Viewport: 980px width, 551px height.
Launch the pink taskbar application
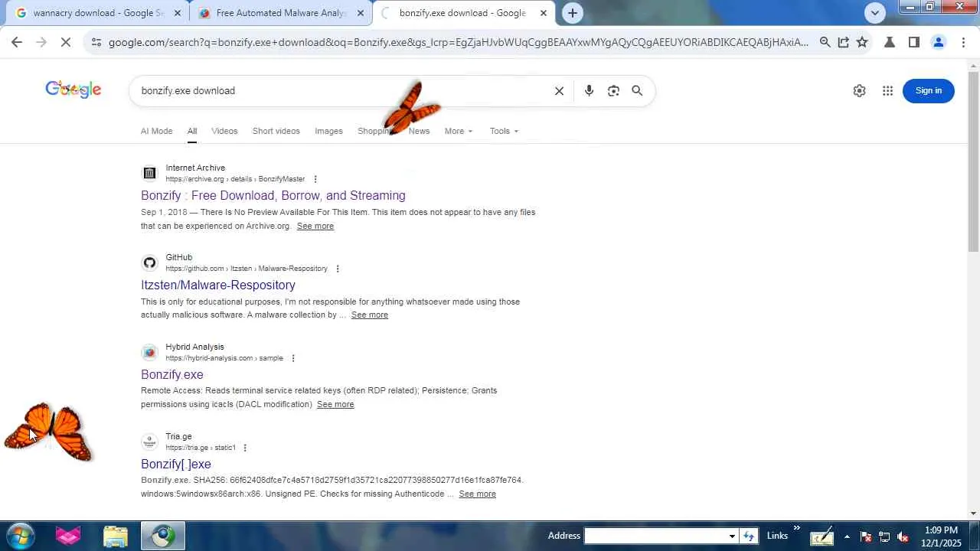point(68,536)
